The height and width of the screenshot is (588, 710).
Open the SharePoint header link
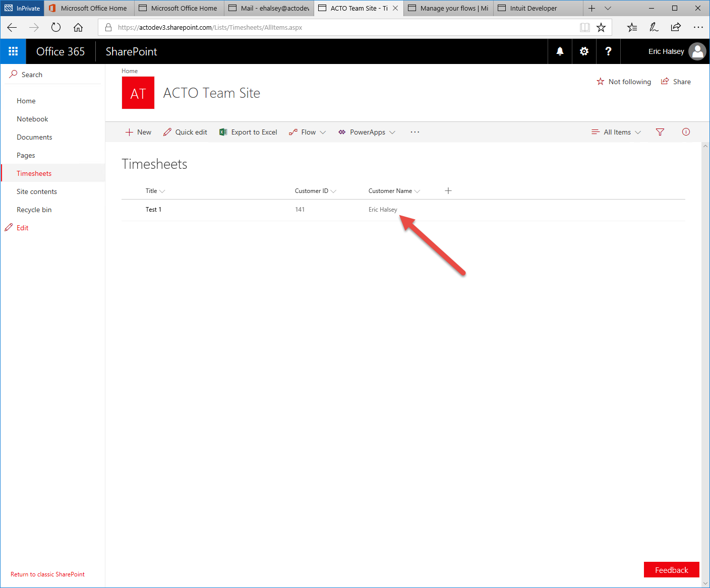point(131,51)
